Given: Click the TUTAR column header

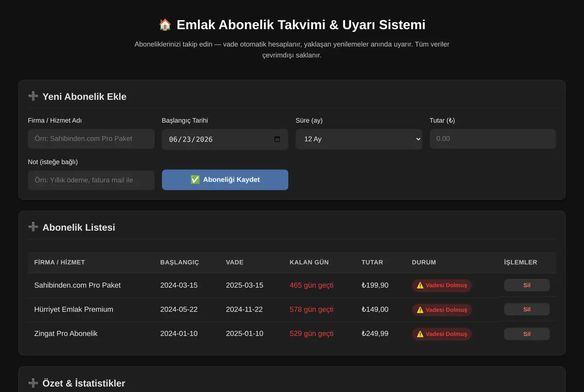Looking at the screenshot, I should coord(372,262).
